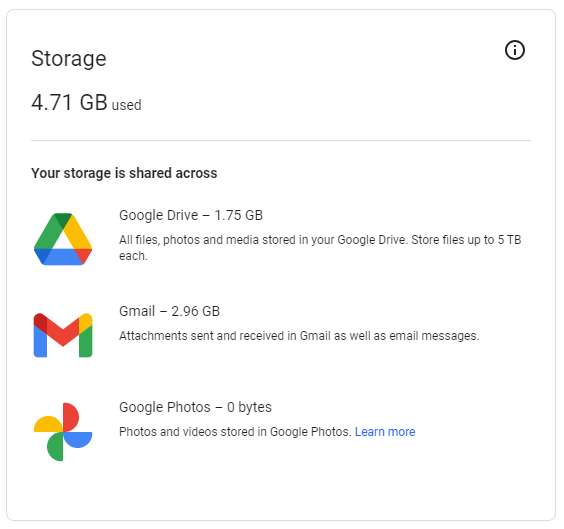Click the word 'used' beside storage amount
The width and height of the screenshot is (564, 529).
[x=127, y=105]
